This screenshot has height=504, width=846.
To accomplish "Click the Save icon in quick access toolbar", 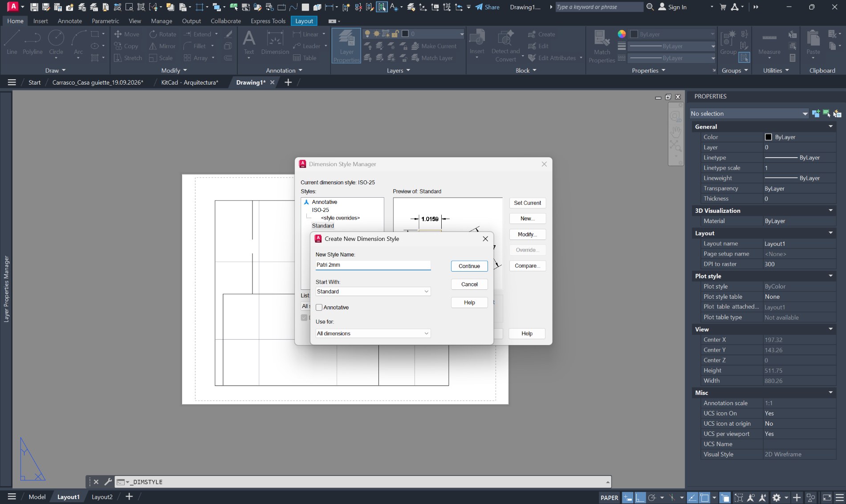I will tap(34, 7).
